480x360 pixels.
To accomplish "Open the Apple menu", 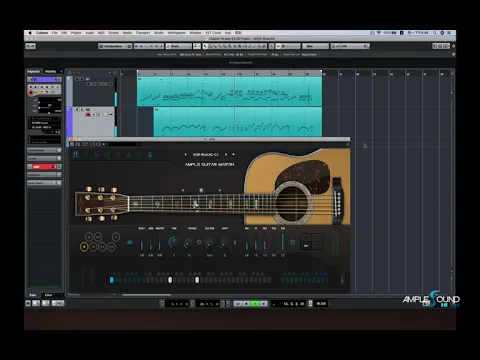I will tap(30, 33).
